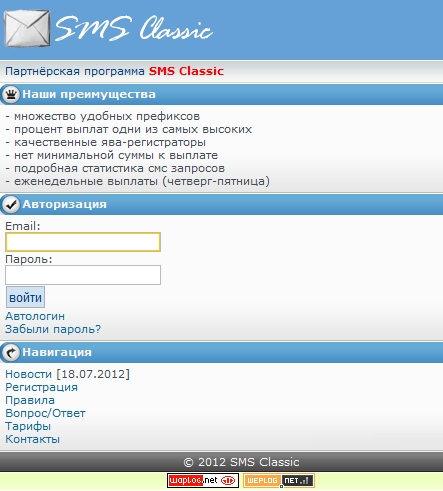The image size is (443, 491).
Task: Click the red SMS Classic text in subtitle
Action: point(186,71)
